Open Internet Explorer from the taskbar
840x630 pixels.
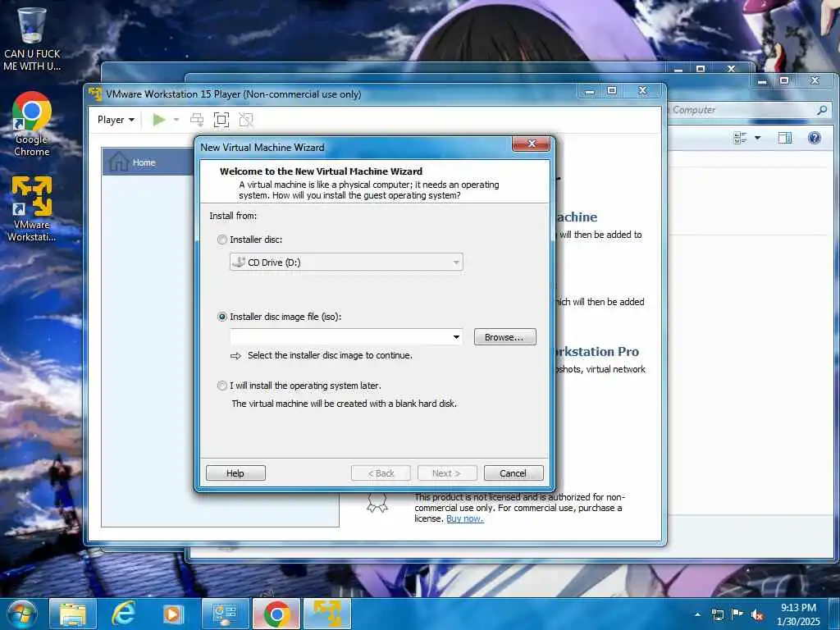123,614
